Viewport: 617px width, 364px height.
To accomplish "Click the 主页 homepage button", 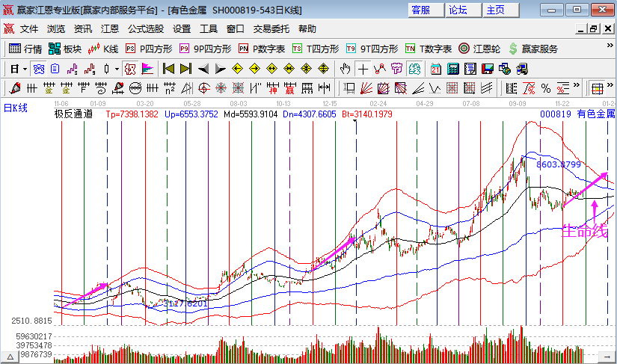I will pos(501,10).
